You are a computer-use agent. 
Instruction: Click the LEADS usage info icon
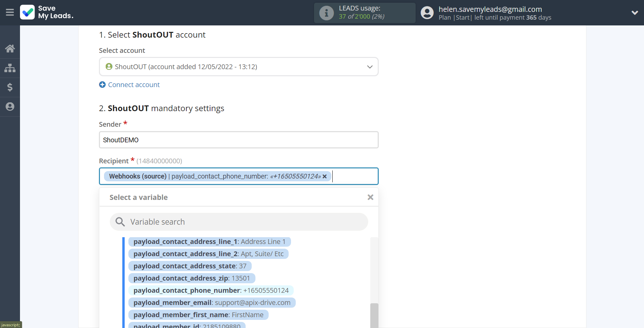tap(327, 13)
